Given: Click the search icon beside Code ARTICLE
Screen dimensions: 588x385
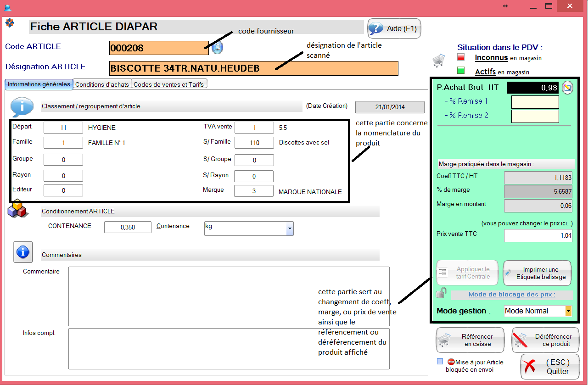Looking at the screenshot, I should (x=217, y=47).
